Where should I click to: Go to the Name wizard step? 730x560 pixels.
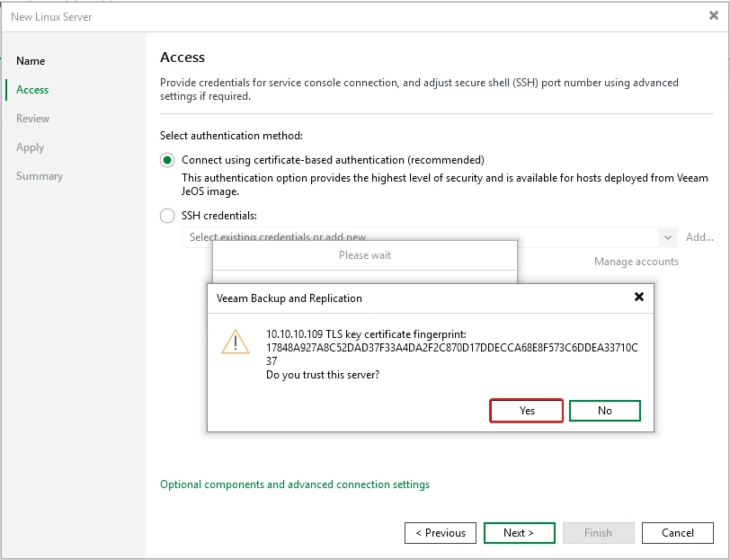coord(31,61)
